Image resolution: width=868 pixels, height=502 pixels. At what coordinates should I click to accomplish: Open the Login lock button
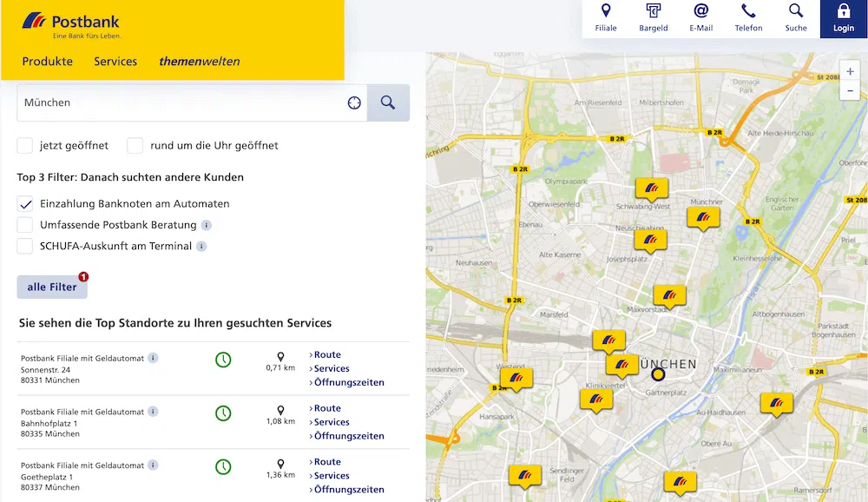(844, 19)
